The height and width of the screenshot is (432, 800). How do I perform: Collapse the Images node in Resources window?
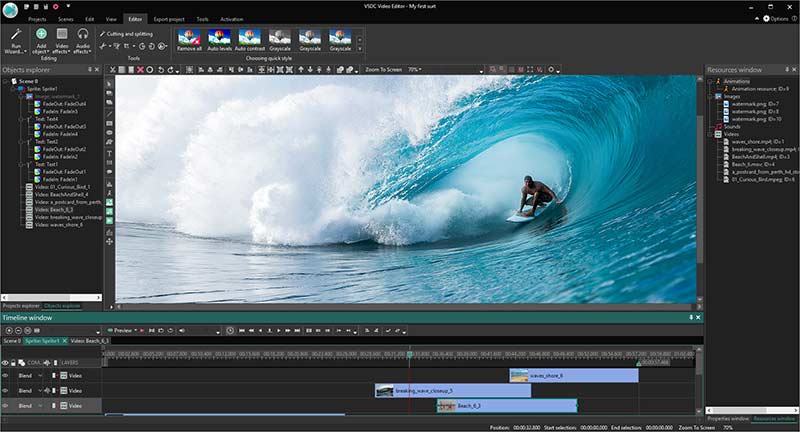click(x=710, y=96)
